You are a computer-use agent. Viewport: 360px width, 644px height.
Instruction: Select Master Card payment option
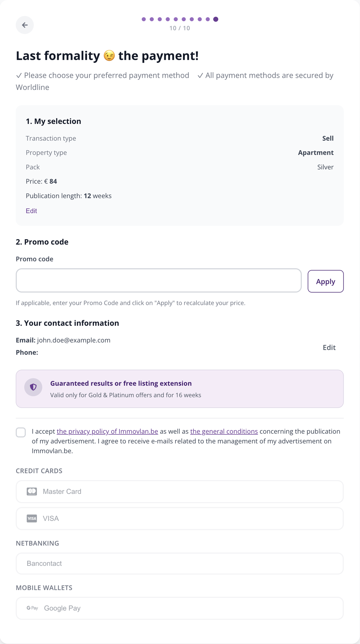[180, 492]
